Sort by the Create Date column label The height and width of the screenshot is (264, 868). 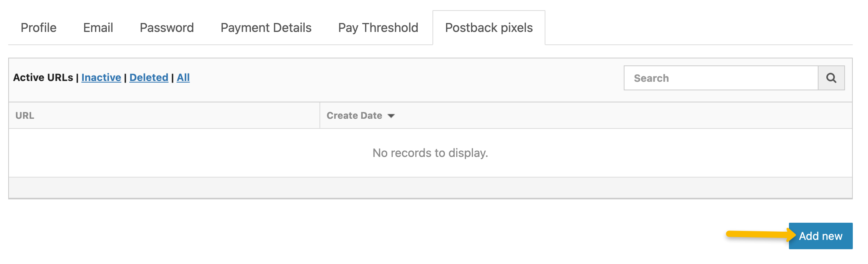(354, 116)
